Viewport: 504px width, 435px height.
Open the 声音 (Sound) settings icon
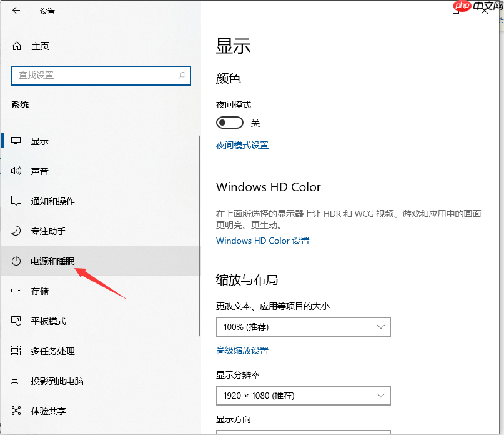coord(16,171)
